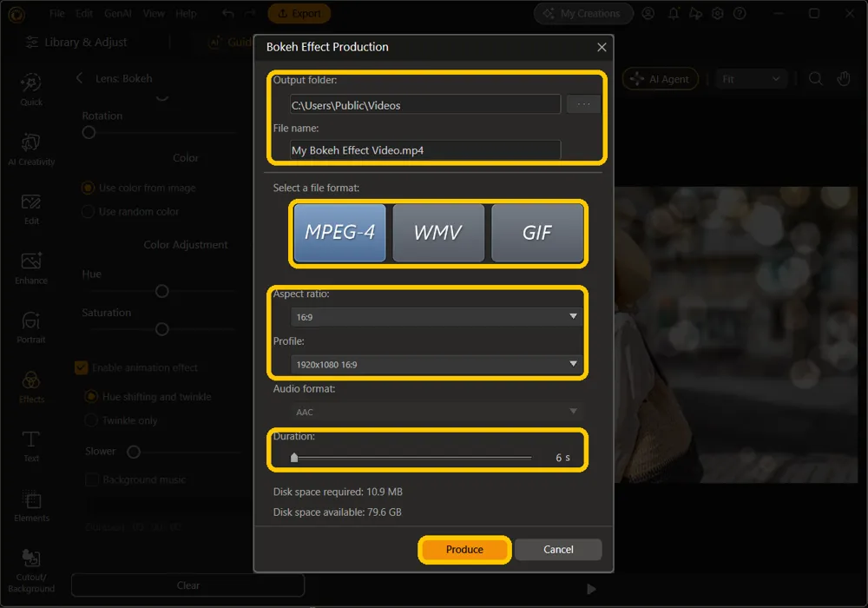
Task: Click the bokeh preview image
Action: click(x=736, y=334)
